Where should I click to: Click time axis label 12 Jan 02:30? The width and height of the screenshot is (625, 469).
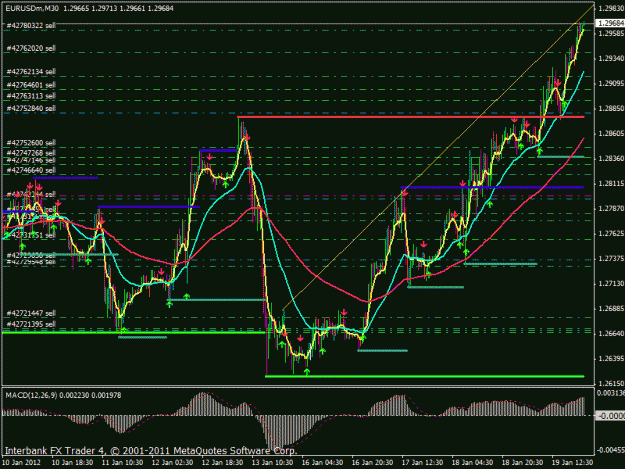coord(172,463)
